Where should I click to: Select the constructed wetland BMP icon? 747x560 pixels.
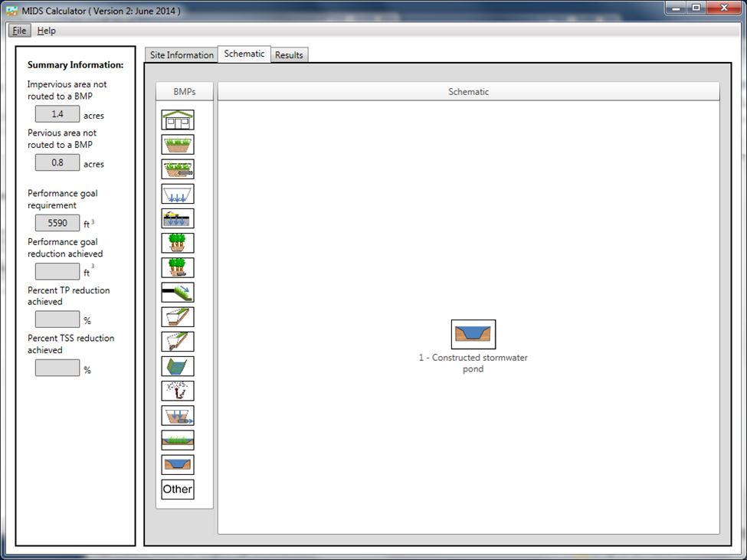click(x=178, y=440)
